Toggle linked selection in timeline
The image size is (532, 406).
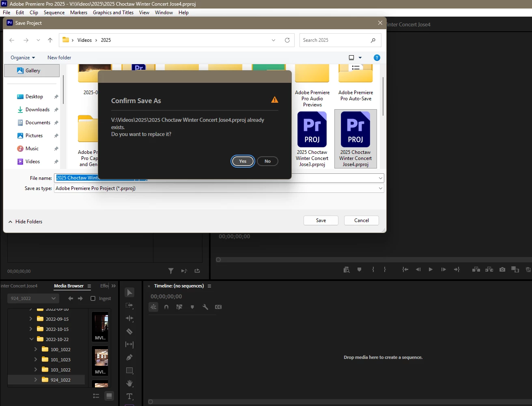179,307
